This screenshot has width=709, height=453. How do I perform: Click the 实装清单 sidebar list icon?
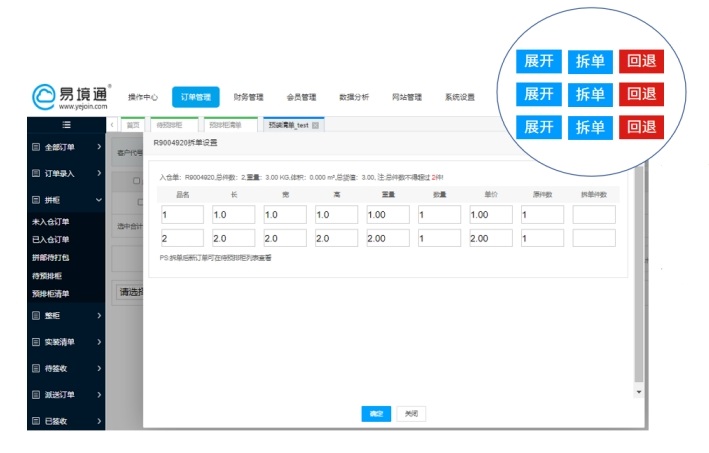36,342
